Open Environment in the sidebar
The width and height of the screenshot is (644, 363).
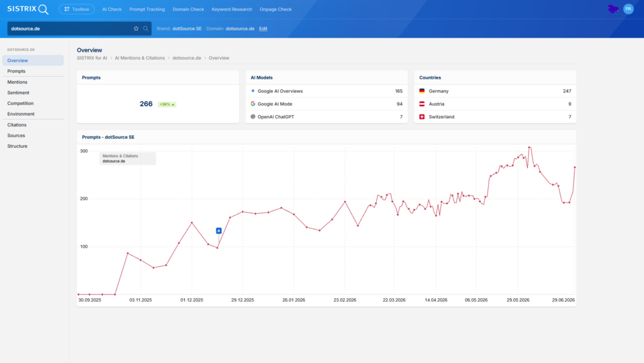(x=21, y=114)
